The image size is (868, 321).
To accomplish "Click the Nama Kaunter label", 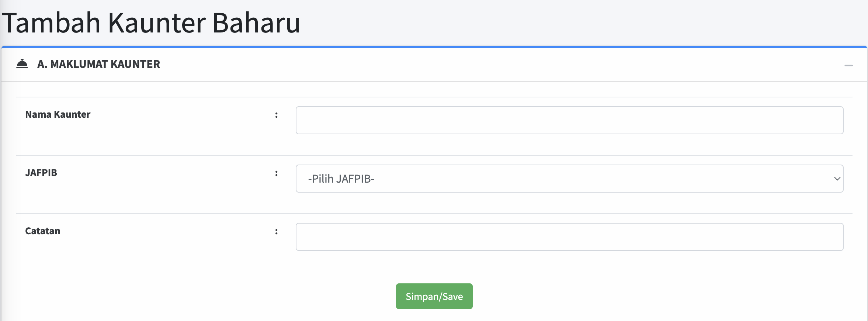I will [58, 114].
